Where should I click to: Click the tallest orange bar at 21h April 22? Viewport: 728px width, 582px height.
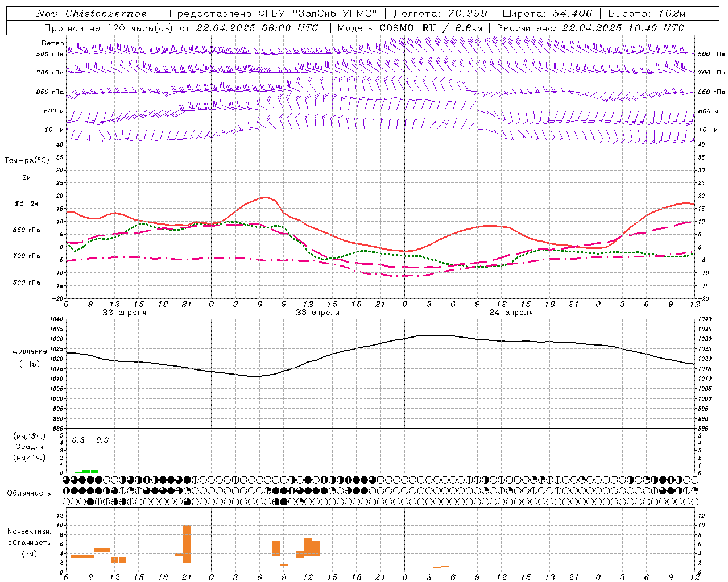(x=187, y=544)
